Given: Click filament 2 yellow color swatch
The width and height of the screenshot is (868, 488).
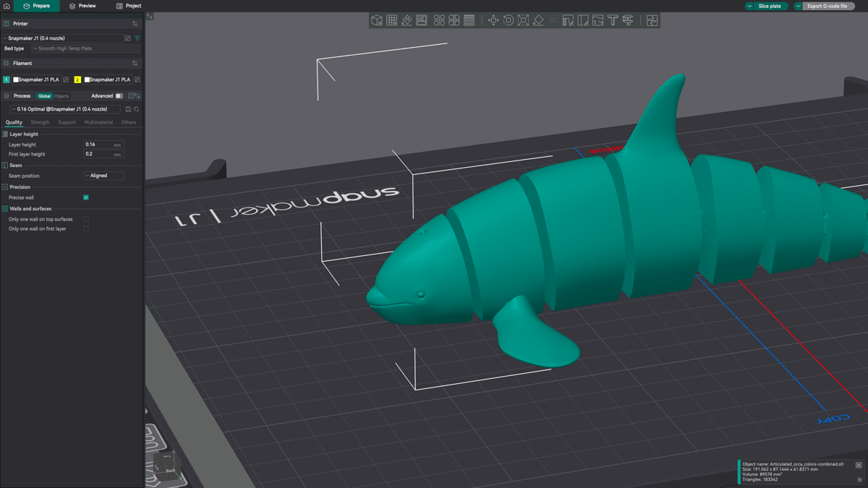Looking at the screenshot, I should tap(77, 80).
